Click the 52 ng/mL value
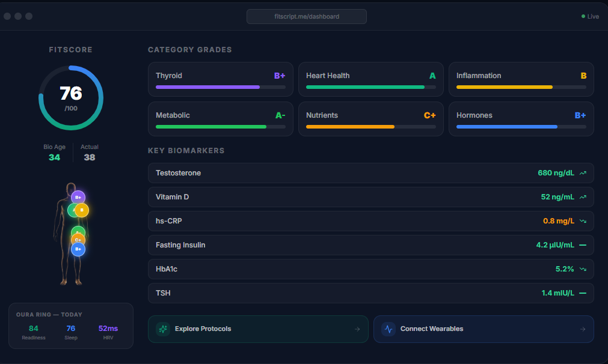 coord(557,197)
